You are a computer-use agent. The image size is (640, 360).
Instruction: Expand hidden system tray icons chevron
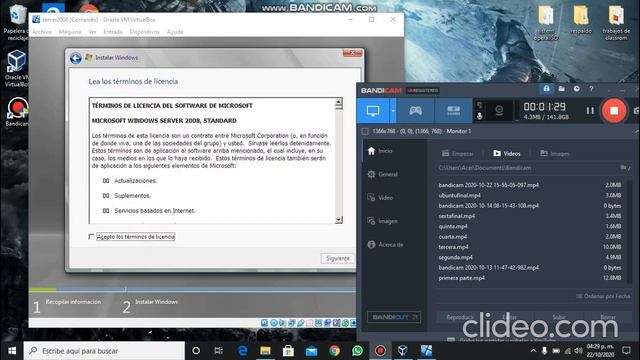[533, 351]
